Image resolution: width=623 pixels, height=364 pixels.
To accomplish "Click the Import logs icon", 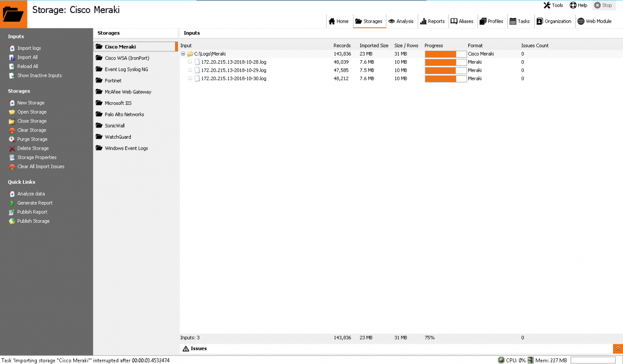I will (11, 48).
